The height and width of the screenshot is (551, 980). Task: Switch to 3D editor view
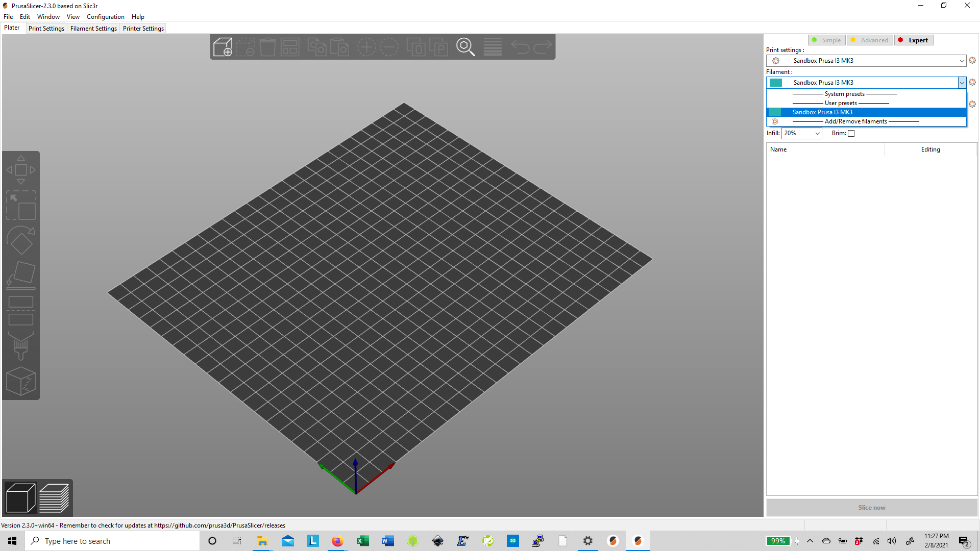click(20, 497)
